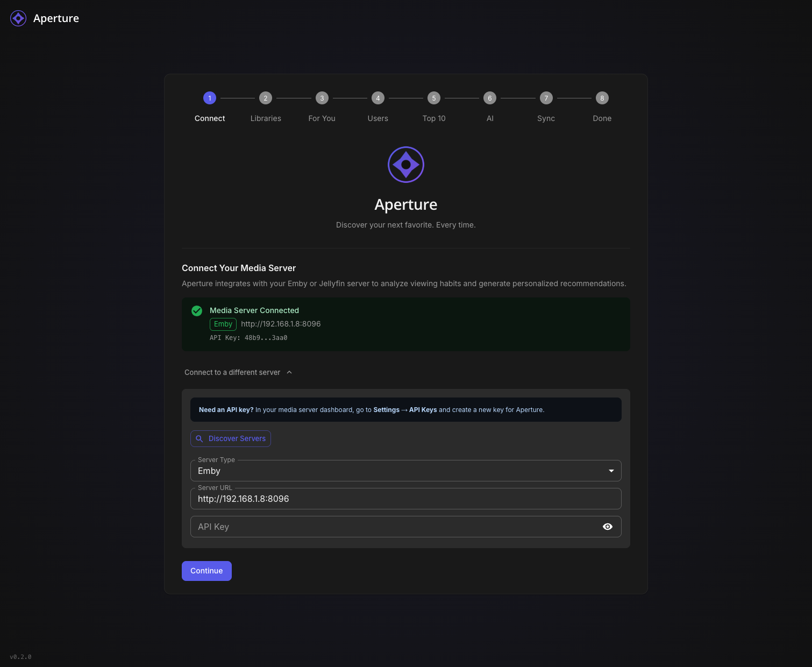Go to step 8 Done
This screenshot has width=812, height=667.
coord(602,107)
